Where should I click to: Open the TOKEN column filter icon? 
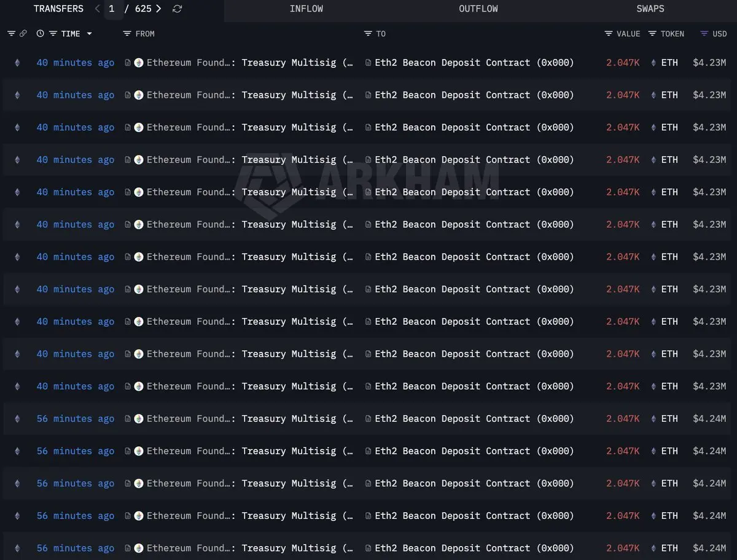pos(652,34)
